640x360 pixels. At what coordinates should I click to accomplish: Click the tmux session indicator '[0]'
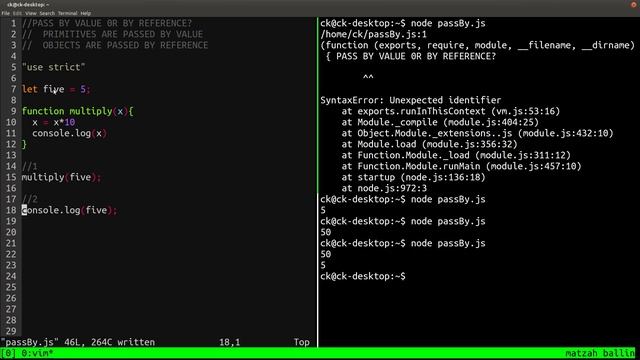click(8, 353)
